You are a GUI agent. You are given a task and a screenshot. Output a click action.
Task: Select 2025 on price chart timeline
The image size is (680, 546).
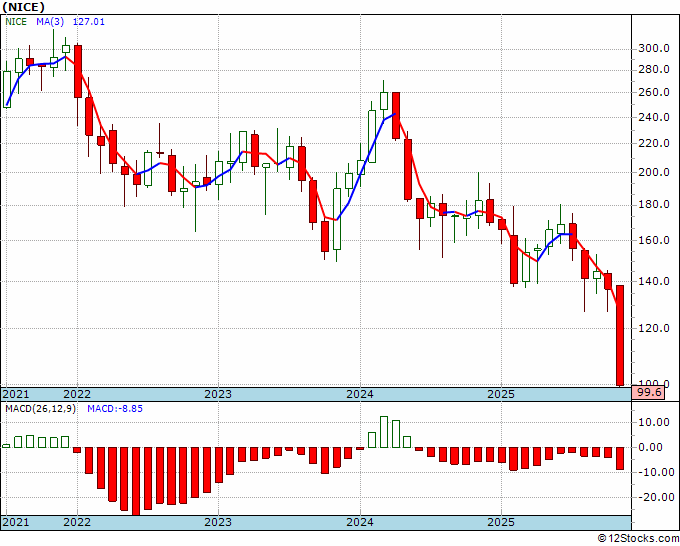(501, 394)
